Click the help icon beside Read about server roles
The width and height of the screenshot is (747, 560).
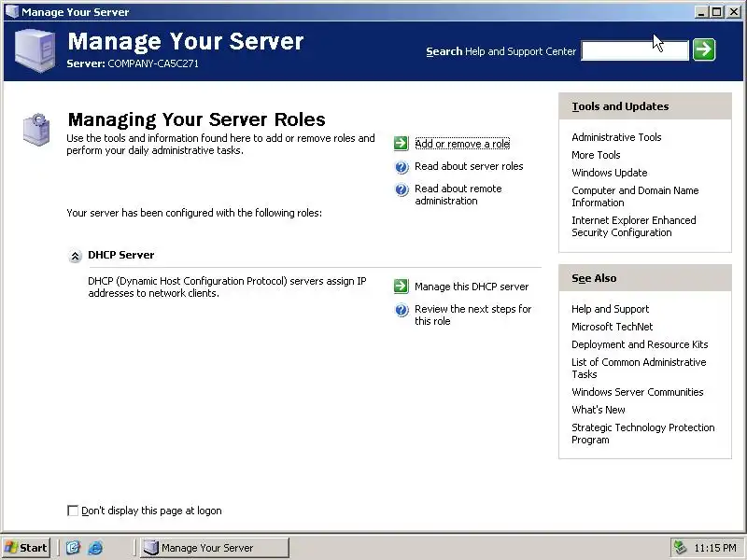[402, 167]
